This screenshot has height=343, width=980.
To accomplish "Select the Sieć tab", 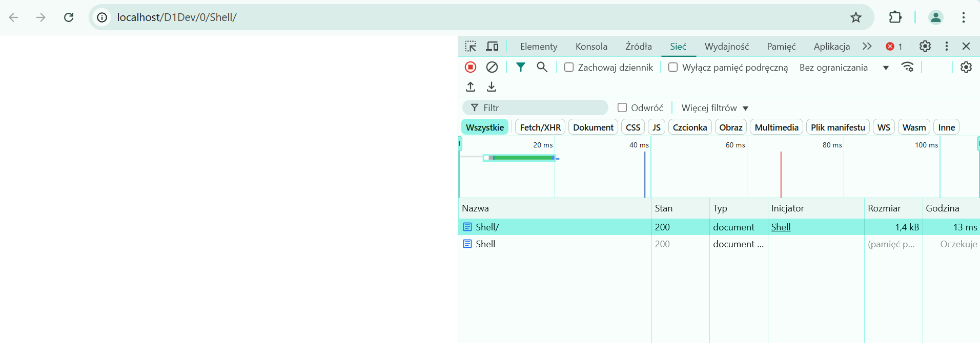I will click(x=678, y=47).
